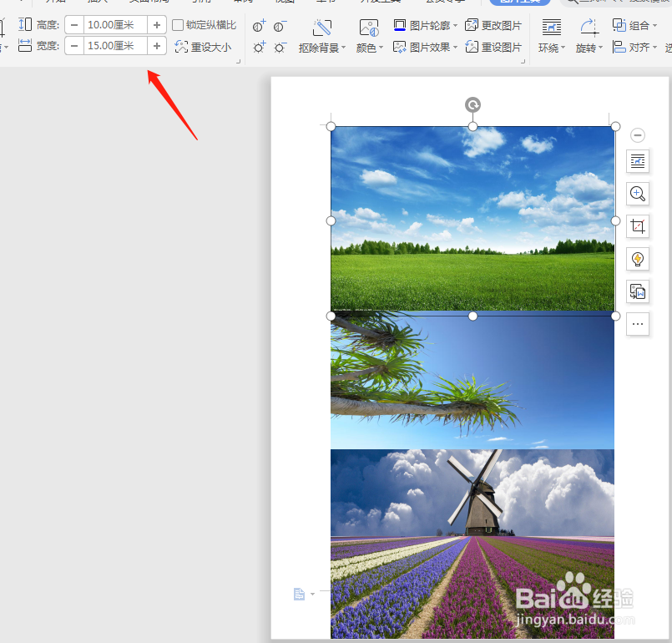This screenshot has width=672, height=643.
Task: Click 更改图片 to change the picture
Action: (x=493, y=25)
